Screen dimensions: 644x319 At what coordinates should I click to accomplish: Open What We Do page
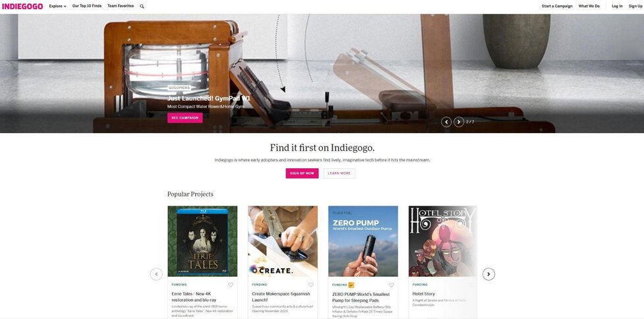tap(589, 6)
